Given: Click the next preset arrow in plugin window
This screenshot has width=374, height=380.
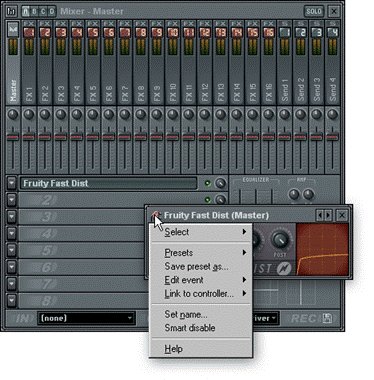Looking at the screenshot, I should pos(328,215).
